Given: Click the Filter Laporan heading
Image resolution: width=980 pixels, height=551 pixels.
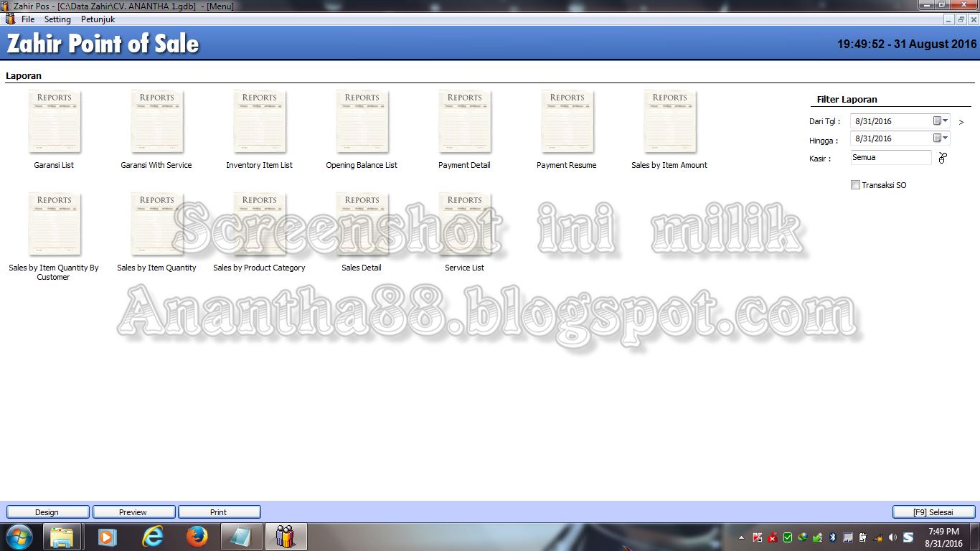Looking at the screenshot, I should (x=847, y=100).
